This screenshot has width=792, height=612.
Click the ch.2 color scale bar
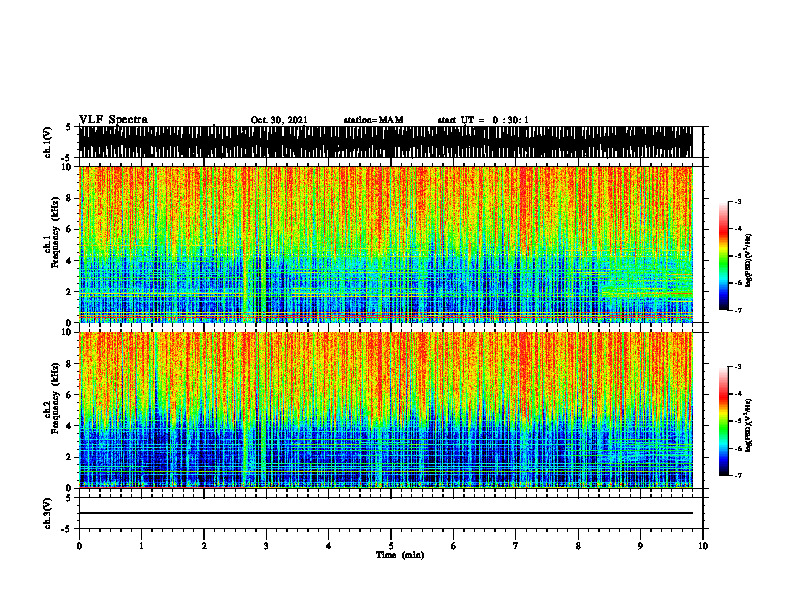tap(723, 421)
